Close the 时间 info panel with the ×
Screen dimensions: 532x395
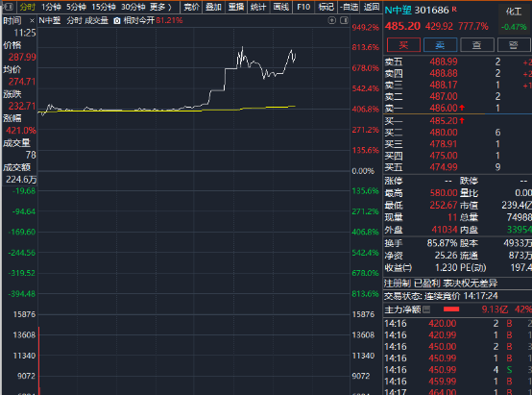point(32,21)
